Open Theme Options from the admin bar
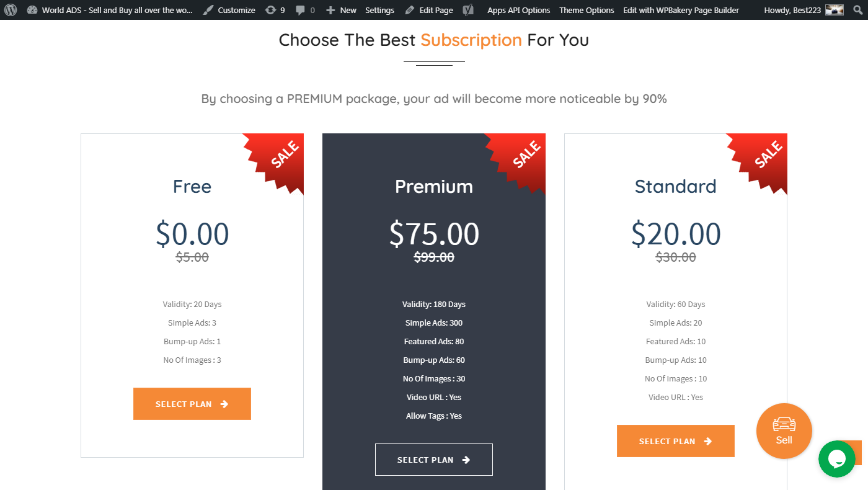This screenshot has width=868, height=490. [x=586, y=10]
